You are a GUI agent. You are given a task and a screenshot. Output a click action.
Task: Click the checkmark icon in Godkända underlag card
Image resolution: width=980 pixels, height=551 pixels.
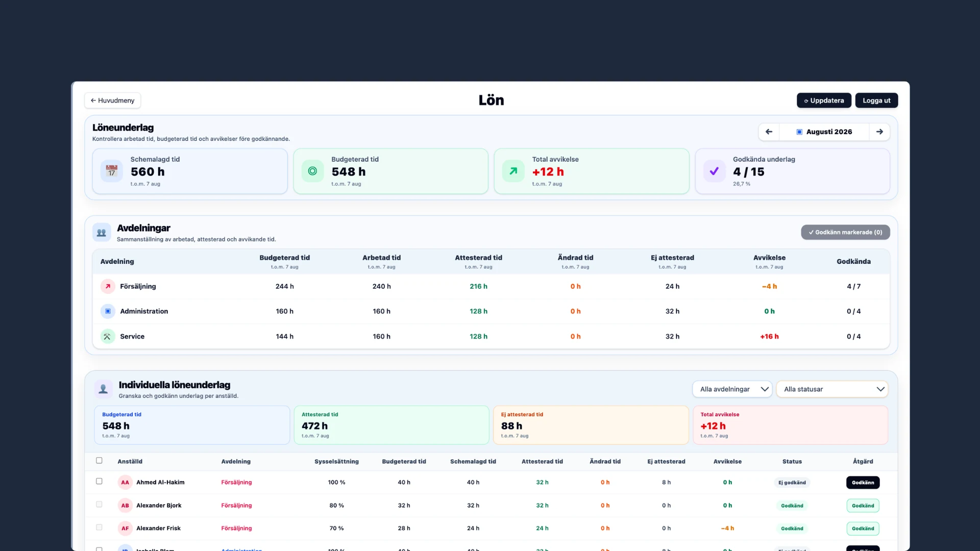[x=714, y=171]
